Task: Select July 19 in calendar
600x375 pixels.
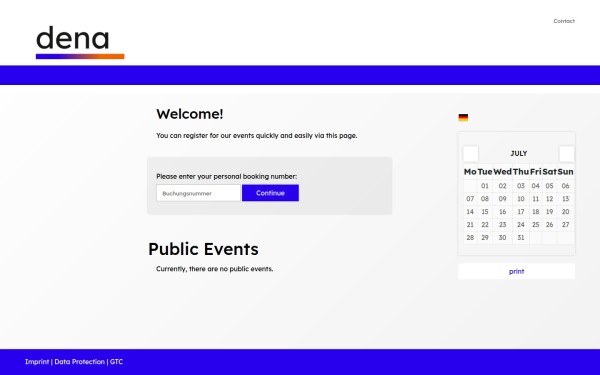Action: [549, 212]
